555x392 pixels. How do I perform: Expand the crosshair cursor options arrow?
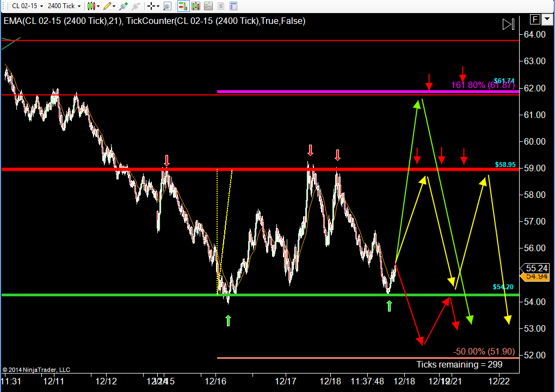(158, 7)
